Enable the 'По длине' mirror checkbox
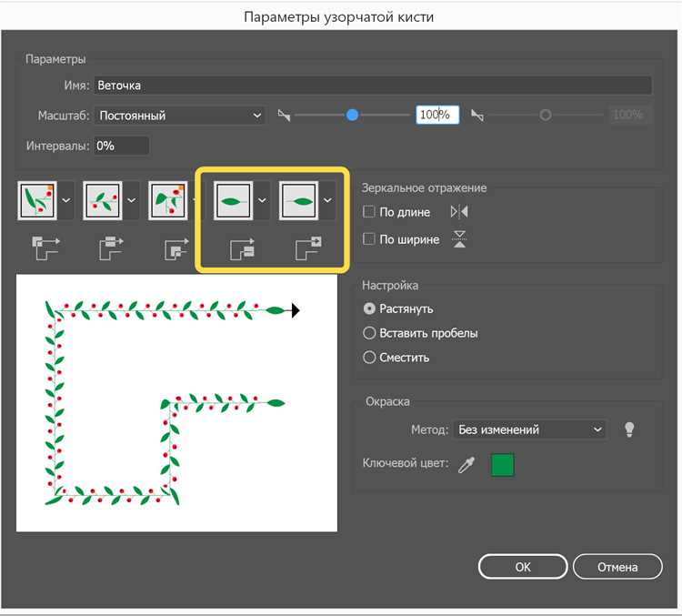The width and height of the screenshot is (682, 616). coord(369,212)
